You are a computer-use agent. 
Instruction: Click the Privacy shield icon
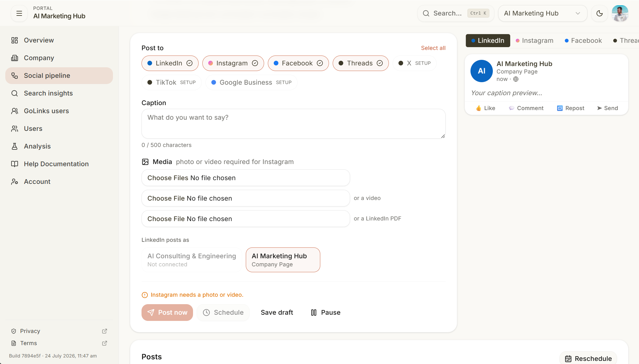click(x=14, y=331)
